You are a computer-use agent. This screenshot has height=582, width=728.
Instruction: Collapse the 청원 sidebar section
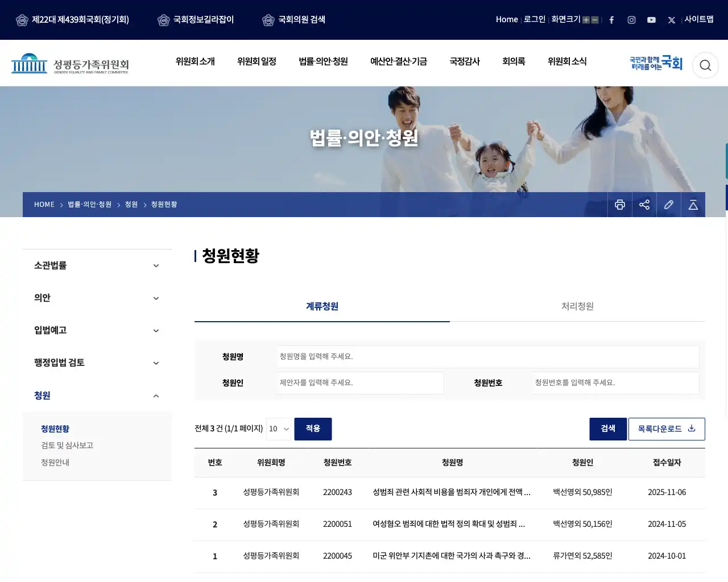(97, 396)
